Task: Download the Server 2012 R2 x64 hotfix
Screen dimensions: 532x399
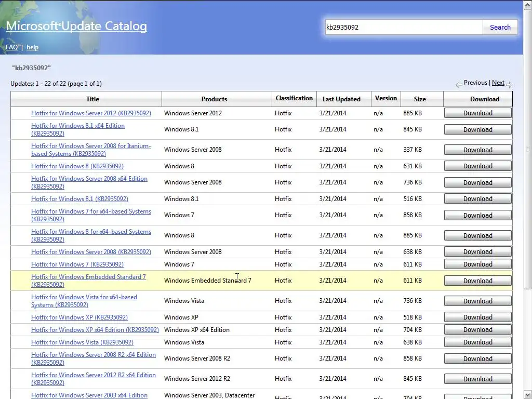Action: coord(478,379)
